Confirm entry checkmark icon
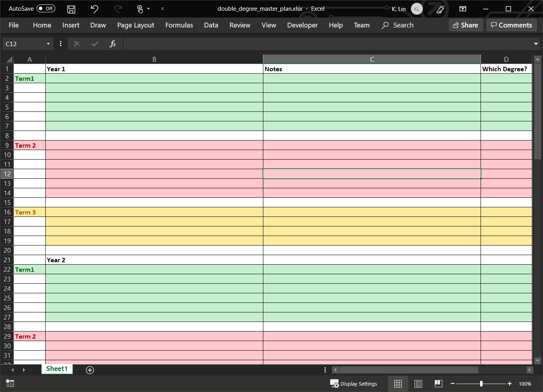This screenshot has height=392, width=543. point(95,44)
